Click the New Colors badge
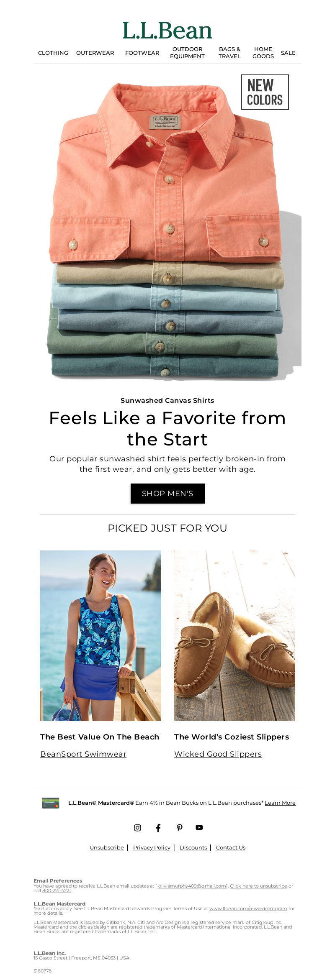This screenshot has width=335, height=980. tap(265, 92)
